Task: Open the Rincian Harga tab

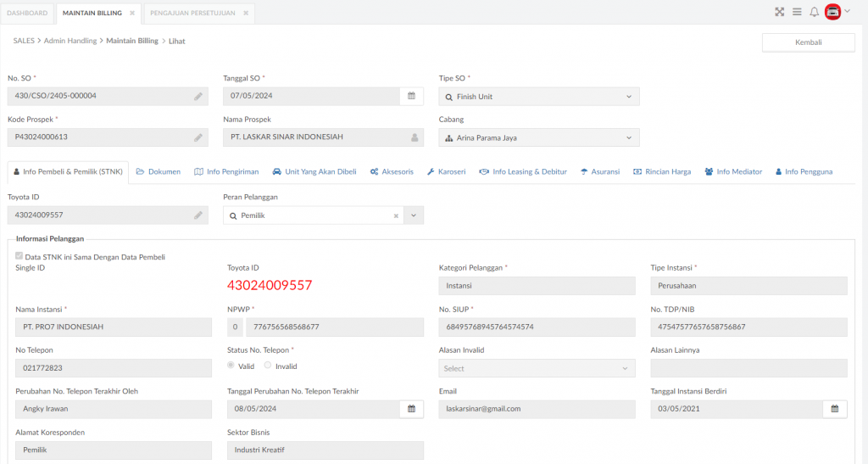Action: (662, 171)
